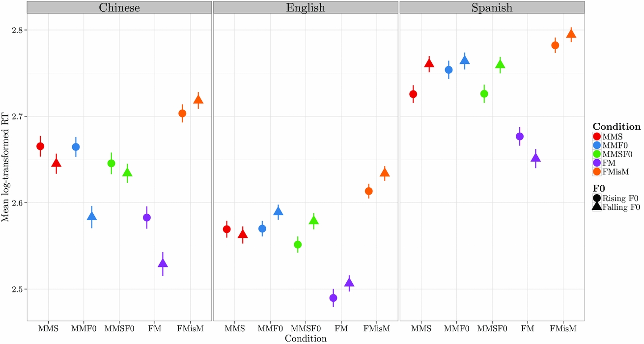Select the Spanish panel header

click(492, 8)
